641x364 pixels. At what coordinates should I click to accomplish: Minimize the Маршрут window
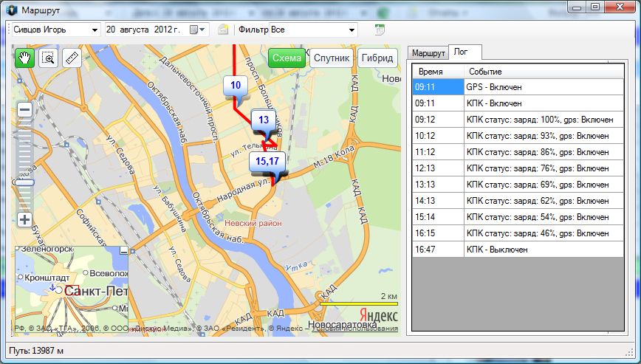pos(577,7)
